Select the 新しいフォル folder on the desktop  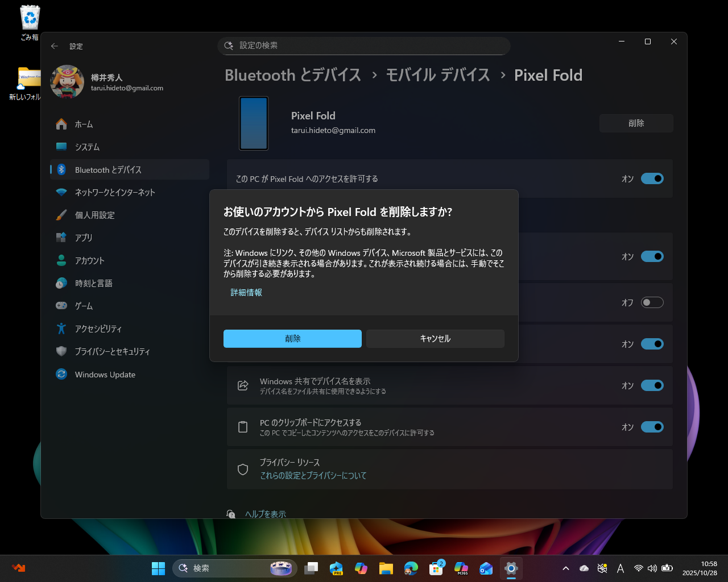(x=26, y=84)
